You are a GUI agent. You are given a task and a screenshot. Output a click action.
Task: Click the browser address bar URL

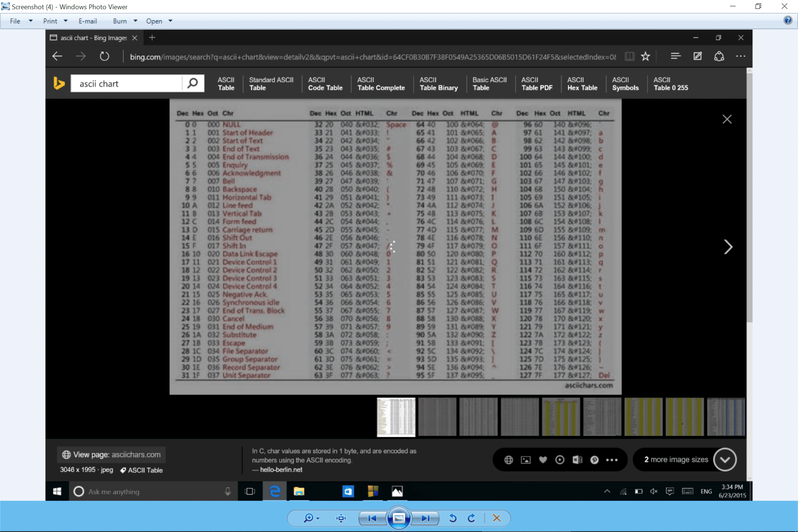pos(373,57)
